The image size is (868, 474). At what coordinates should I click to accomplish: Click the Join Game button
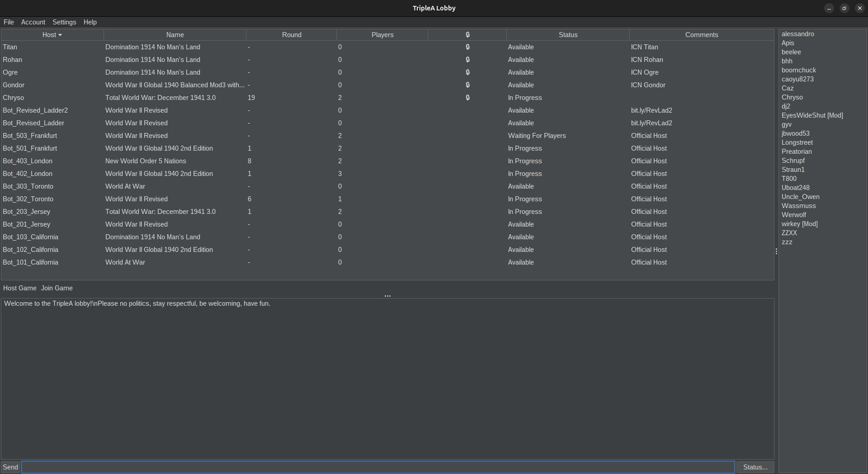tap(57, 288)
